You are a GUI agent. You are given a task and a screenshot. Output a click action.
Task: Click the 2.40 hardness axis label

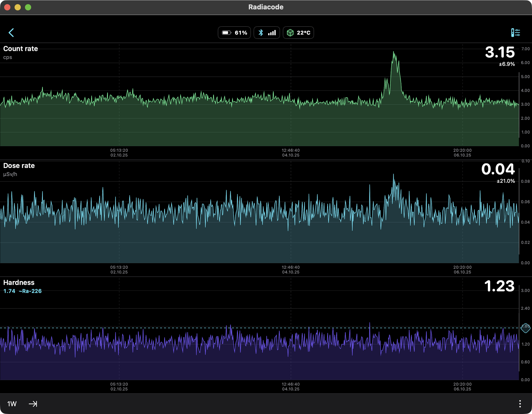[525, 308]
